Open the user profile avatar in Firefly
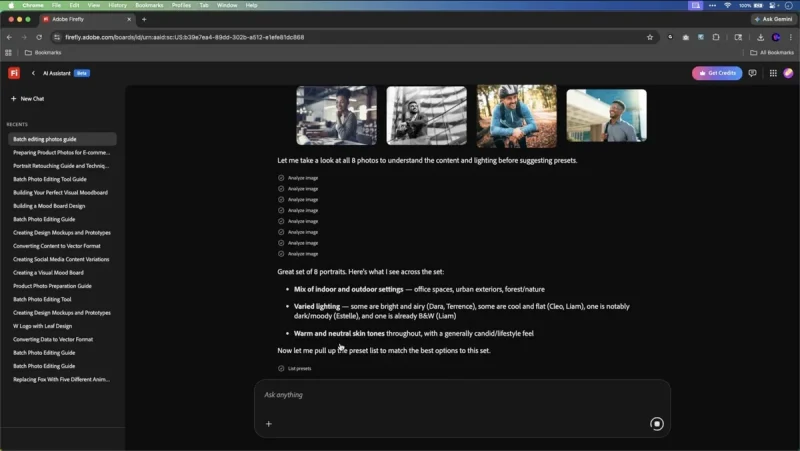 pos(789,73)
